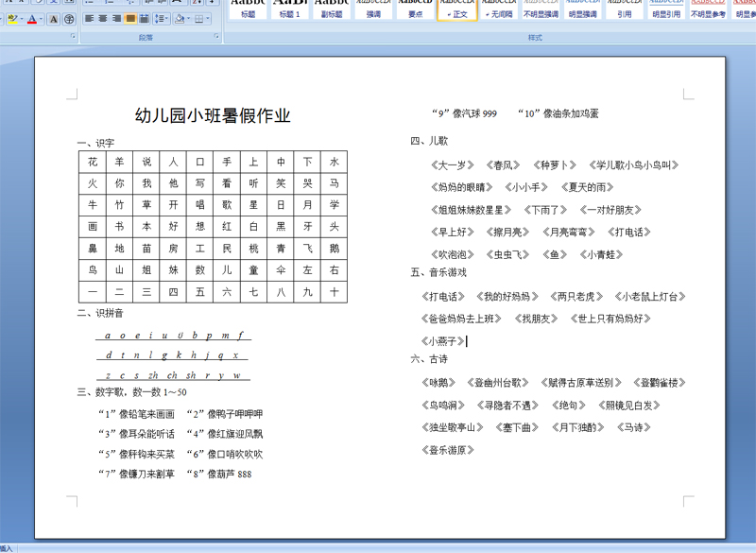Click the title 《世上只有妈妈好》
756x553 pixels.
coord(610,319)
